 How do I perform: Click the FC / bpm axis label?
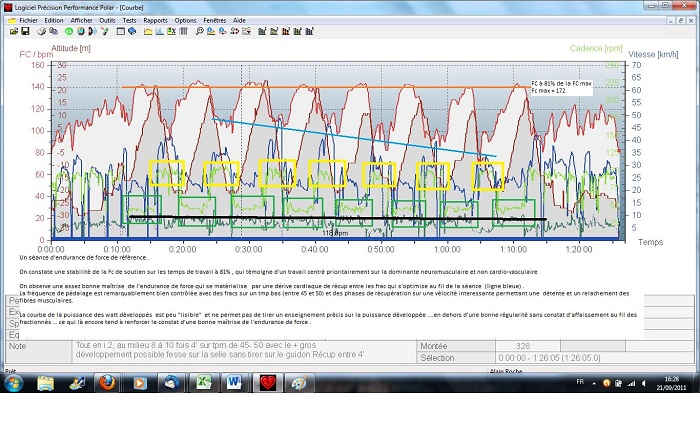pyautogui.click(x=36, y=54)
